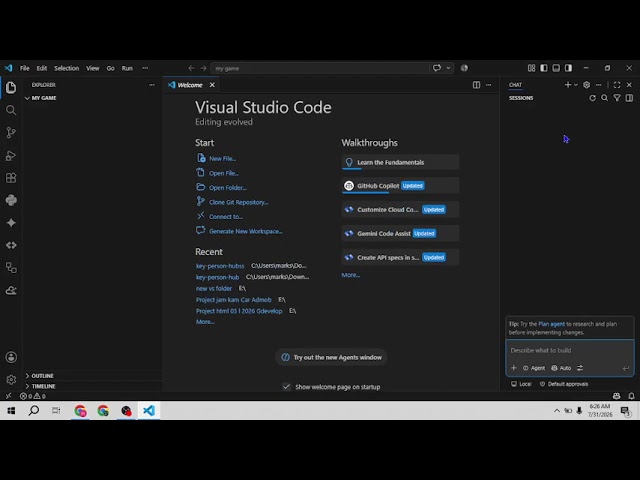Open GitHub Copilot walkthrough
The width and height of the screenshot is (640, 480).
pos(400,186)
